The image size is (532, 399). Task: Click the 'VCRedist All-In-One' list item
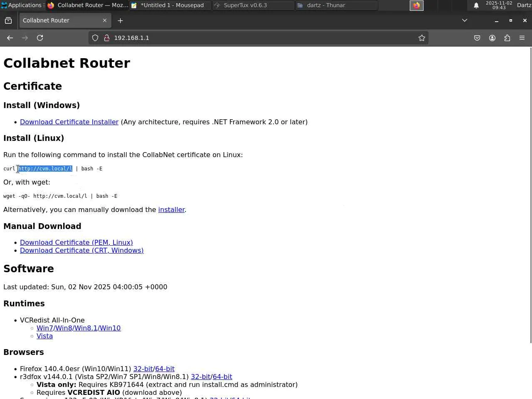pyautogui.click(x=52, y=320)
